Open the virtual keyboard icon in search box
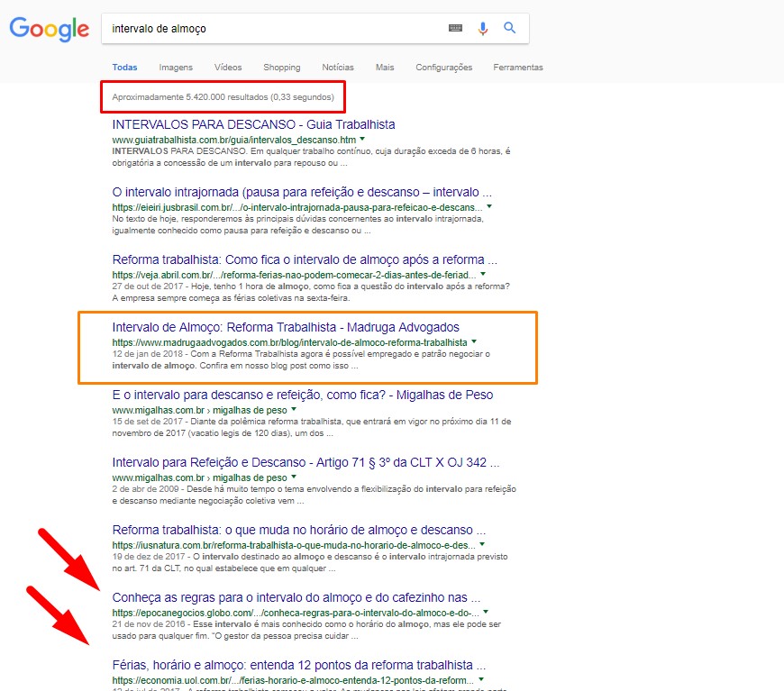The height and width of the screenshot is (691, 784). pyautogui.click(x=455, y=28)
